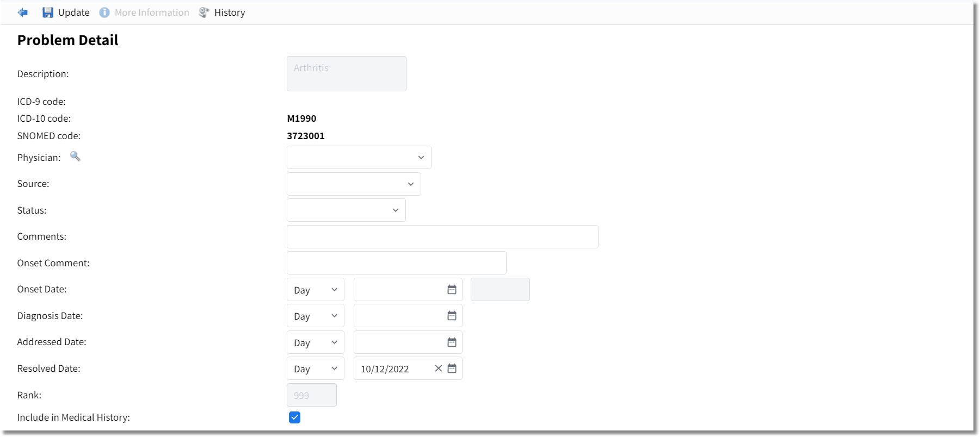Expand the Addressed Date Day dropdown
Screen dimensions: 980x437
316,342
